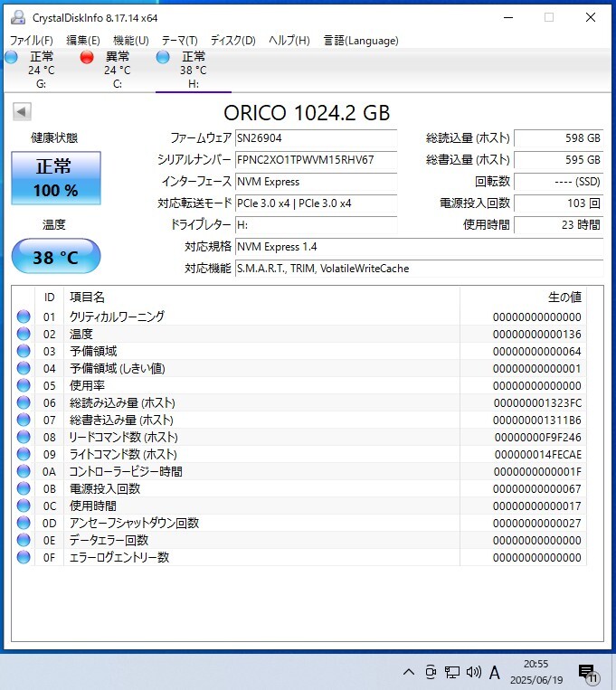Screen dimensions: 616x690
Task: Click the firmware field SN26904
Action: pos(316,138)
